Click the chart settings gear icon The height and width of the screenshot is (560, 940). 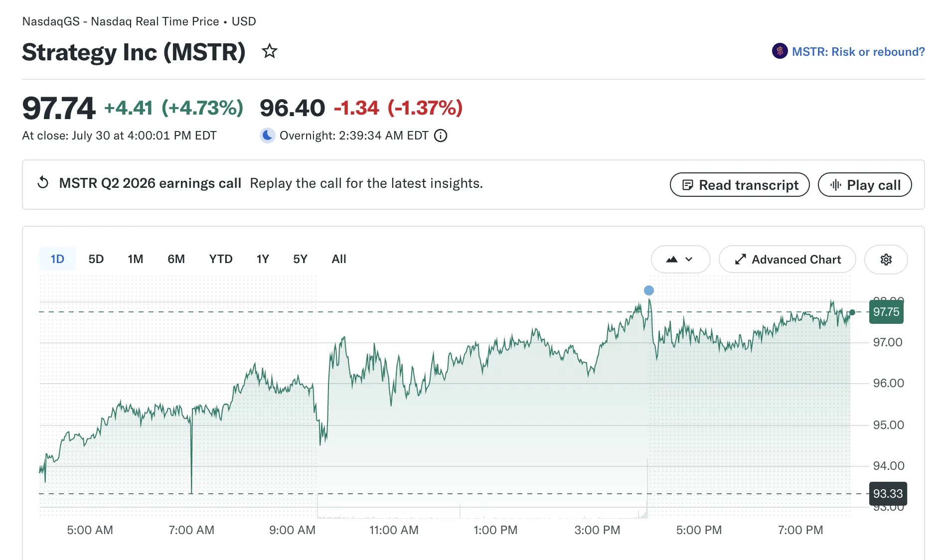(886, 260)
